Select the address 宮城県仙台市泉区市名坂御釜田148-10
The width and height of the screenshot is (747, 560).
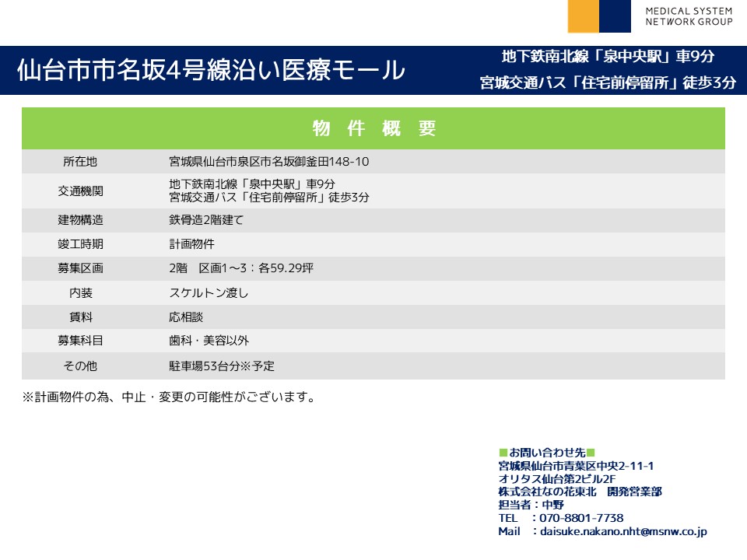tap(268, 162)
